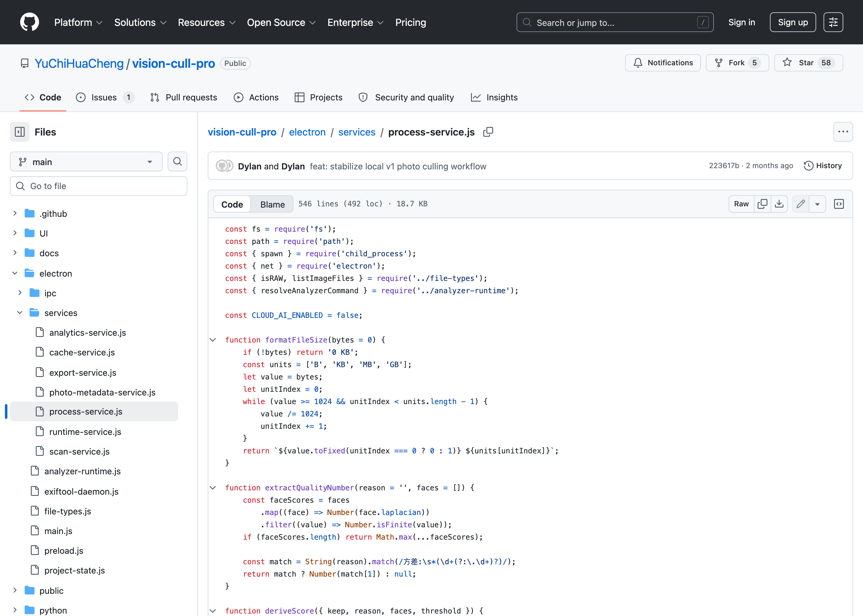Open the Pull requests tab
Image resolution: width=863 pixels, height=616 pixels.
click(184, 98)
